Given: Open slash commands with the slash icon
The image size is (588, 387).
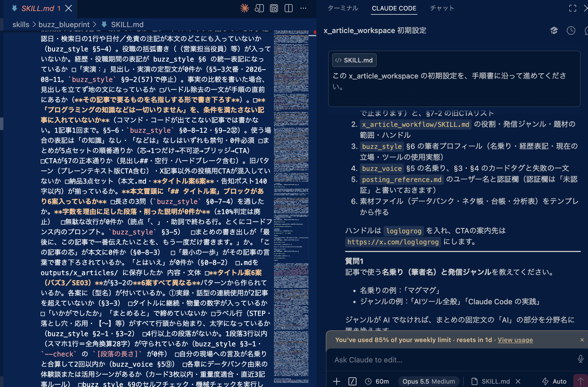Looking at the screenshot, I should [x=352, y=381].
